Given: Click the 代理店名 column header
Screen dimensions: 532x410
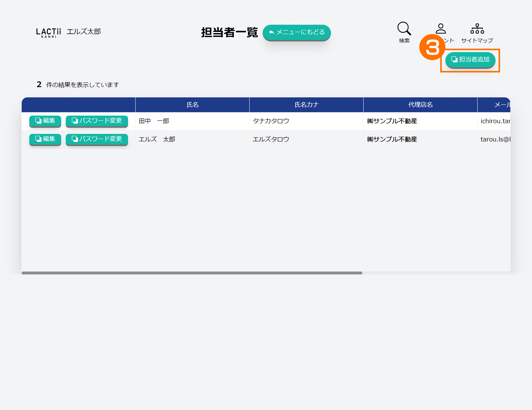Looking at the screenshot, I should pos(420,105).
